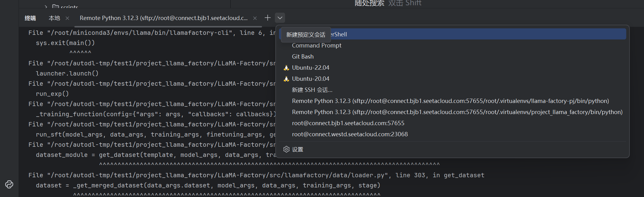Open the Python Console tool window icon
The height and width of the screenshot is (197, 644).
click(x=9, y=184)
